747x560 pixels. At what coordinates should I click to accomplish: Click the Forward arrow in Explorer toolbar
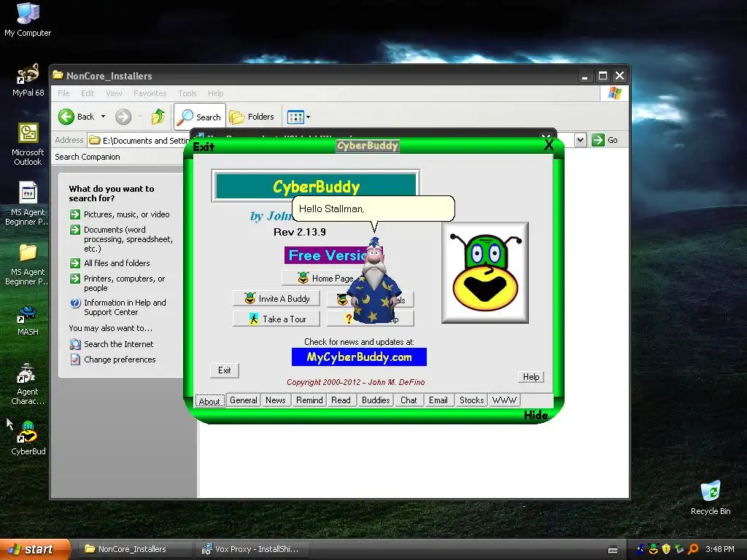tap(123, 117)
